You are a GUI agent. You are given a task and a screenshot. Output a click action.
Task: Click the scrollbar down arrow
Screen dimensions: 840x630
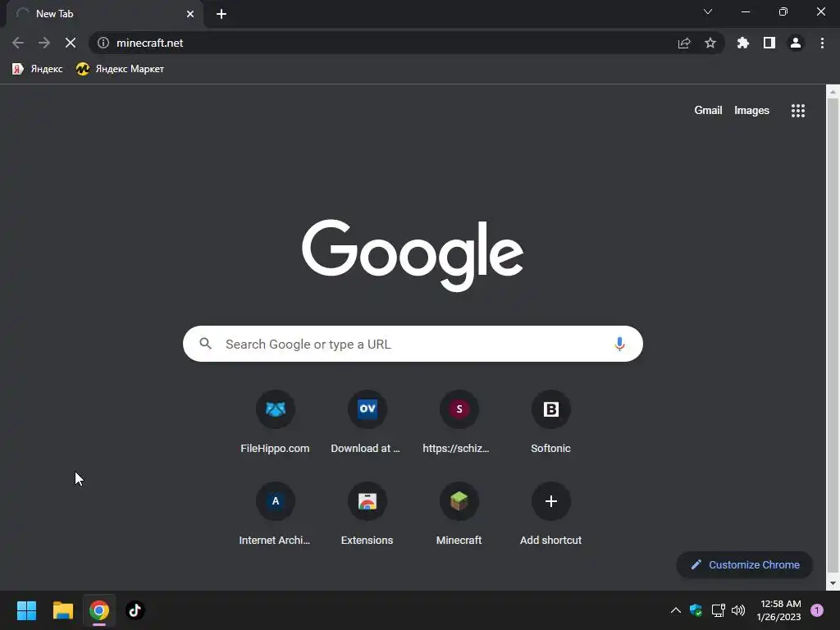(833, 583)
